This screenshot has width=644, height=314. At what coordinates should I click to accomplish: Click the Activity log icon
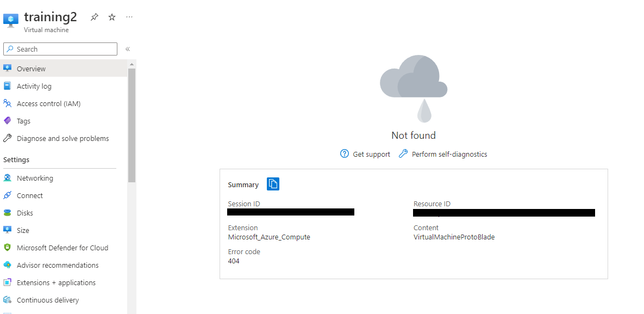tap(8, 86)
